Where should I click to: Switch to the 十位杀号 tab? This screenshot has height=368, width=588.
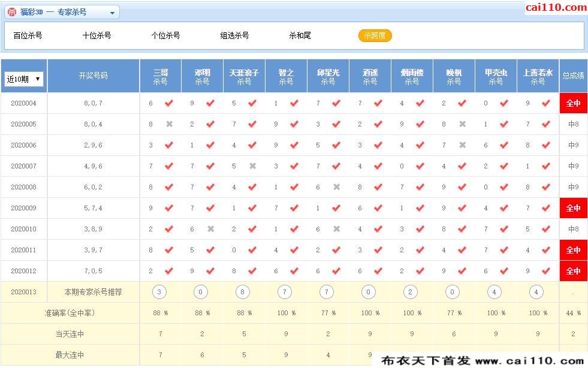point(97,35)
